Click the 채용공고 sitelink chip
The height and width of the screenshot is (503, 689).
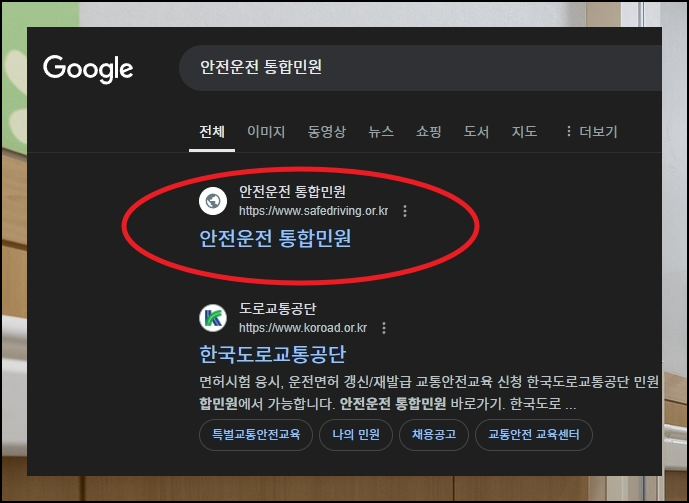coord(434,435)
